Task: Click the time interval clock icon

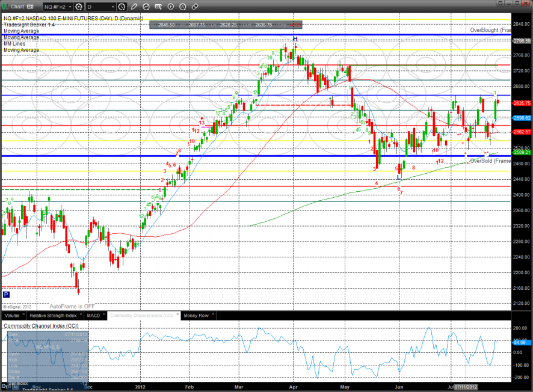Action: (122, 7)
